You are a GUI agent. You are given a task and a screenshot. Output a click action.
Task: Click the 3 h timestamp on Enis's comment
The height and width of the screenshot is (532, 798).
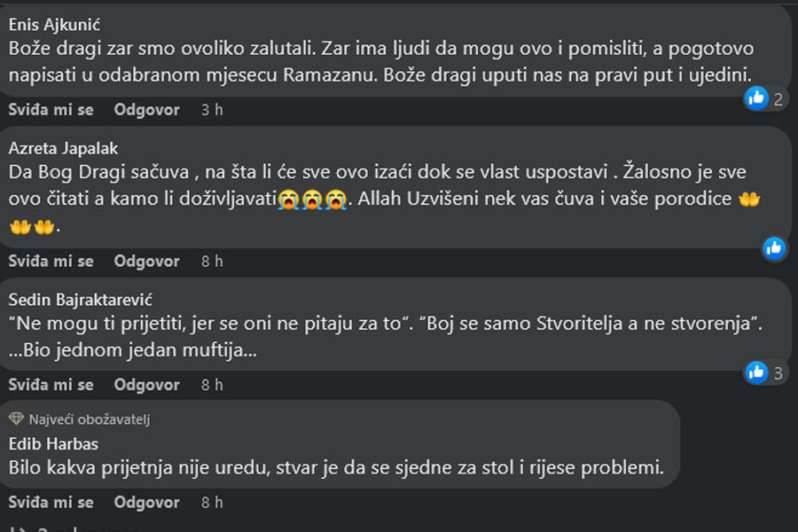pyautogui.click(x=212, y=109)
